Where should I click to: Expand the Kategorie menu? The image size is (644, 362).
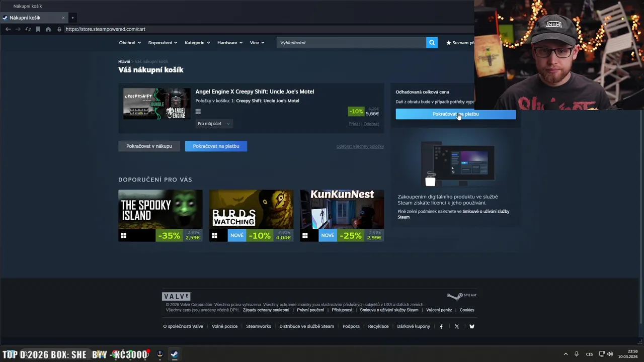click(197, 43)
